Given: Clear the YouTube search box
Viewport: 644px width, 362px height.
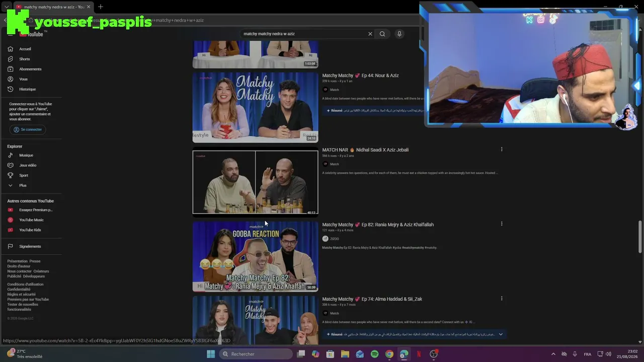Looking at the screenshot, I should click(x=370, y=34).
